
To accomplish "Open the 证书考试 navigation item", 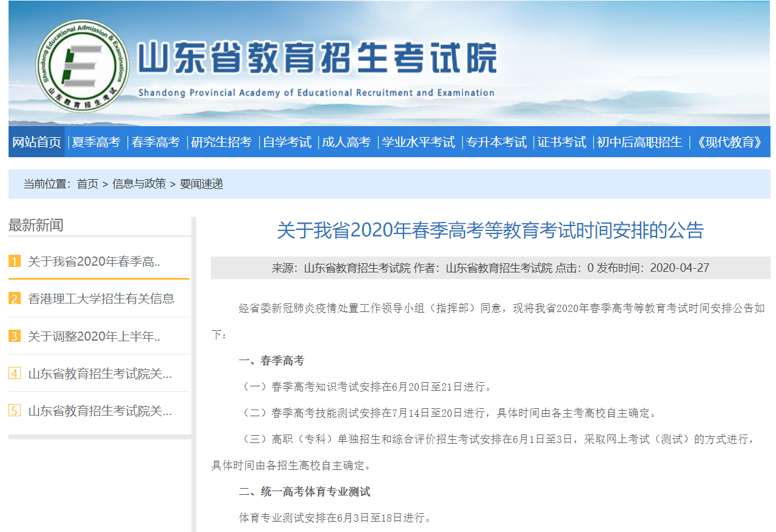I will click(x=561, y=142).
